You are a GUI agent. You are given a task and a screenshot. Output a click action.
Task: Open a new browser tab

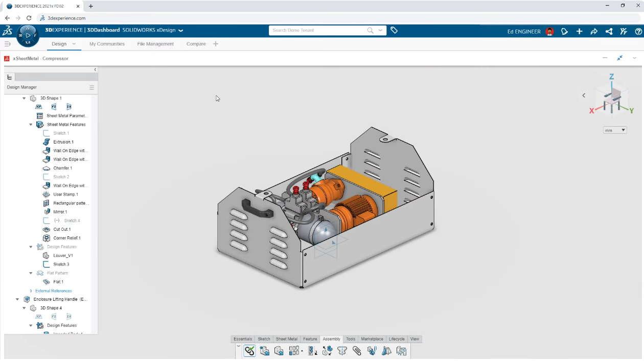click(x=91, y=6)
